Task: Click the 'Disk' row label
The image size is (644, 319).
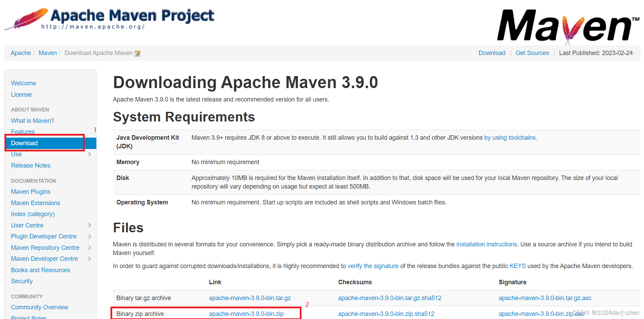Action: point(123,178)
